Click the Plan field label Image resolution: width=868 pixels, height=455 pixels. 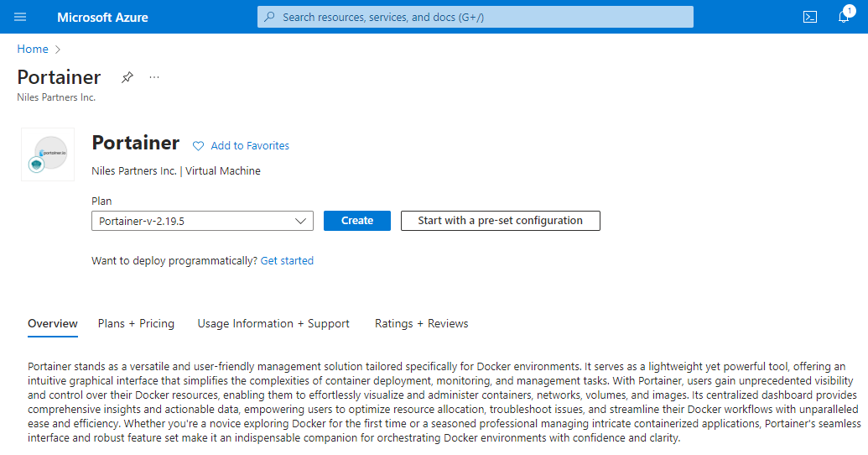tap(101, 201)
